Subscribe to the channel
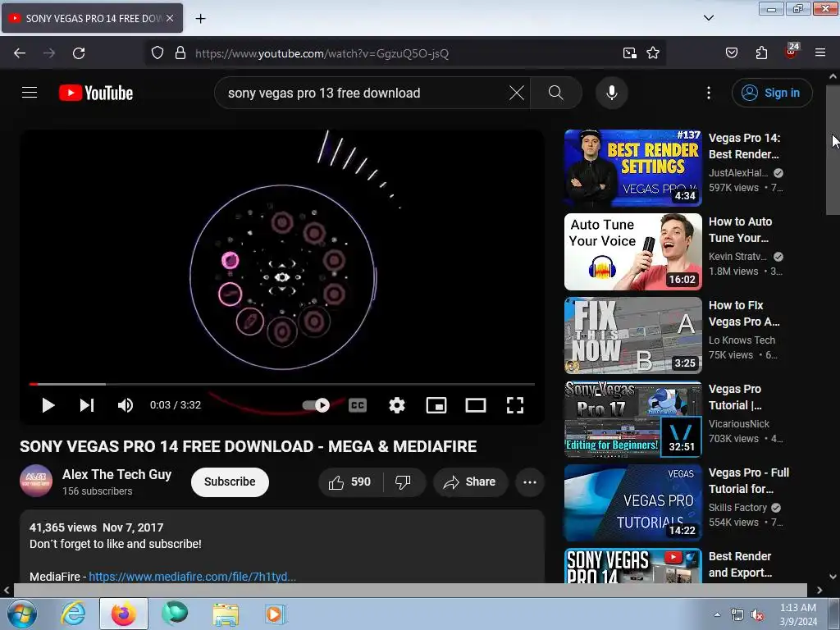The height and width of the screenshot is (630, 840). pyautogui.click(x=230, y=482)
